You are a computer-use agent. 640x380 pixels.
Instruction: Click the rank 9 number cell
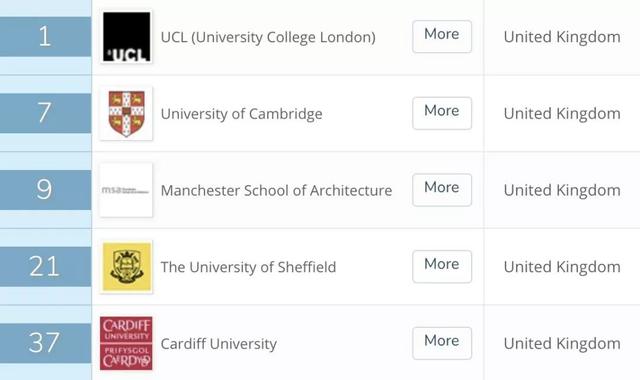tap(45, 190)
